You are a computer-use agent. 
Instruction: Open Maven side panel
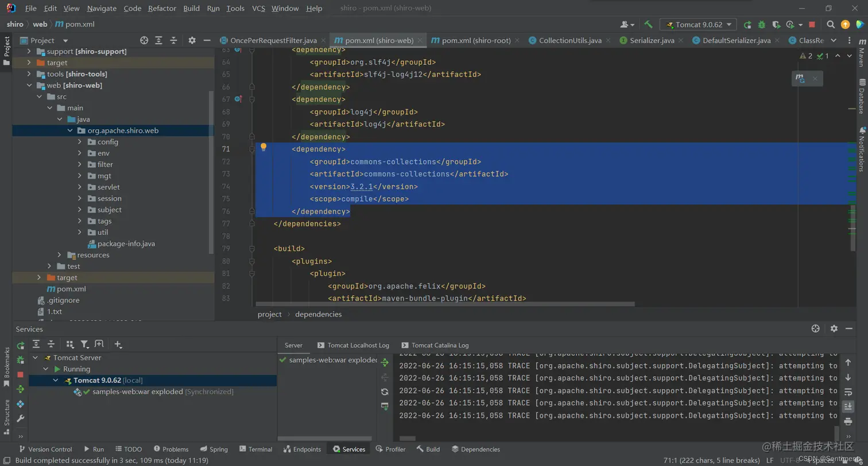pyautogui.click(x=861, y=52)
